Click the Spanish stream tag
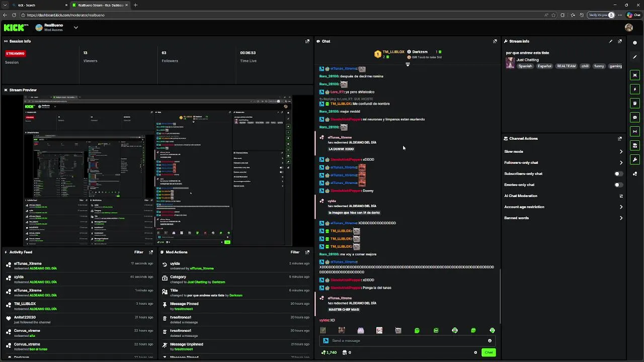 tap(525, 66)
